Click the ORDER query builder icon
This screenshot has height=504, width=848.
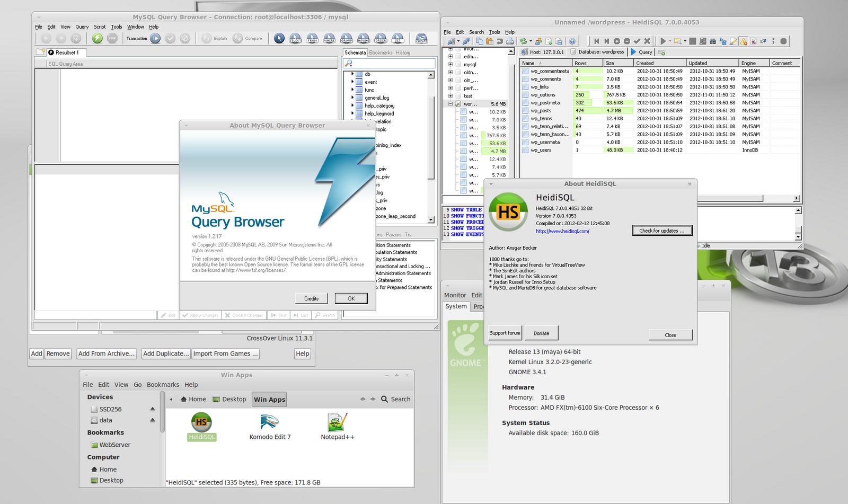pos(381,38)
